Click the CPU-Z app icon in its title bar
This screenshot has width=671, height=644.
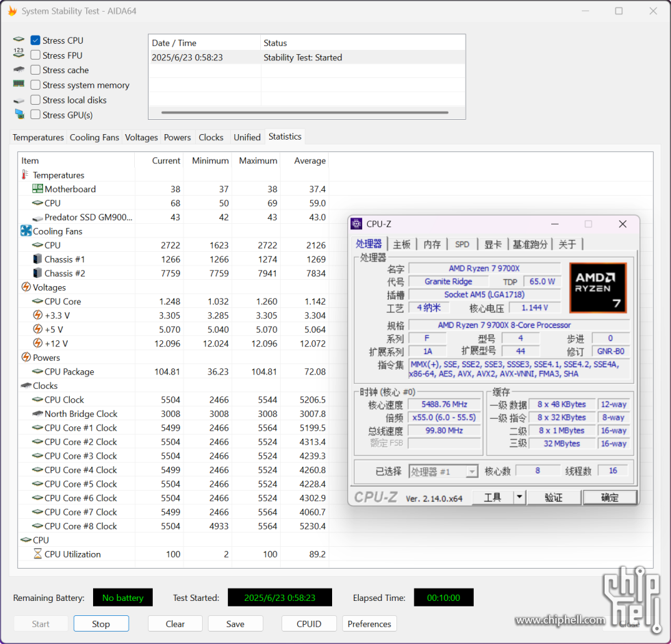[356, 224]
